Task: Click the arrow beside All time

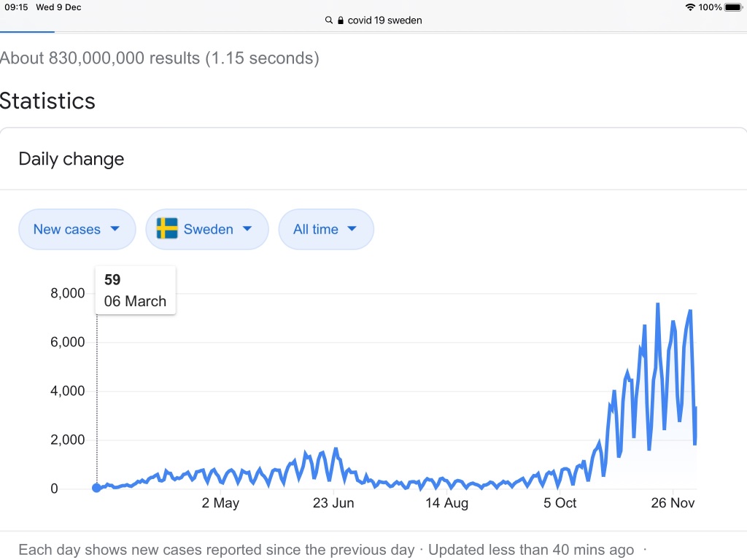Action: 352,229
